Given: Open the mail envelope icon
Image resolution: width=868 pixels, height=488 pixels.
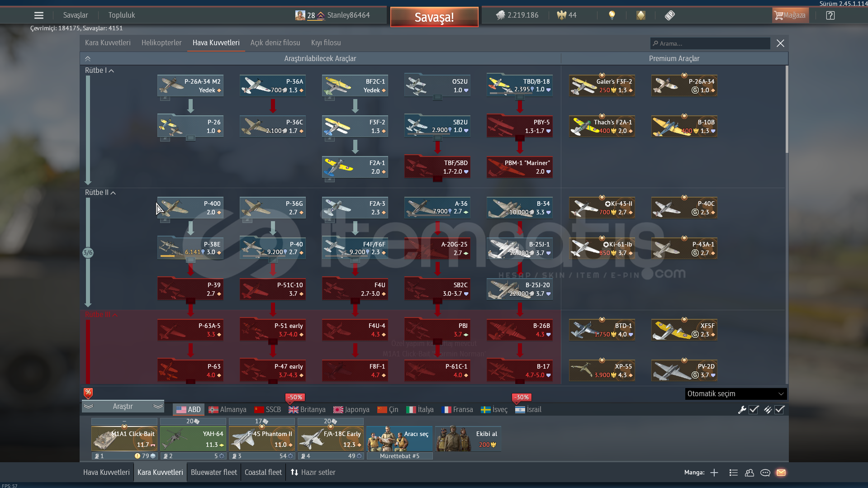Looking at the screenshot, I should (x=781, y=473).
